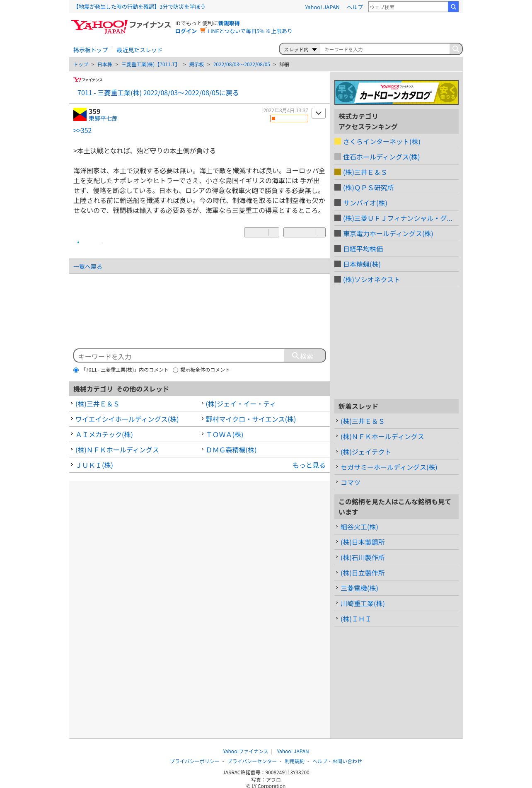Image resolution: width=532 pixels, height=788 pixels.
Task: Click the ログイン link
Action: 186,31
